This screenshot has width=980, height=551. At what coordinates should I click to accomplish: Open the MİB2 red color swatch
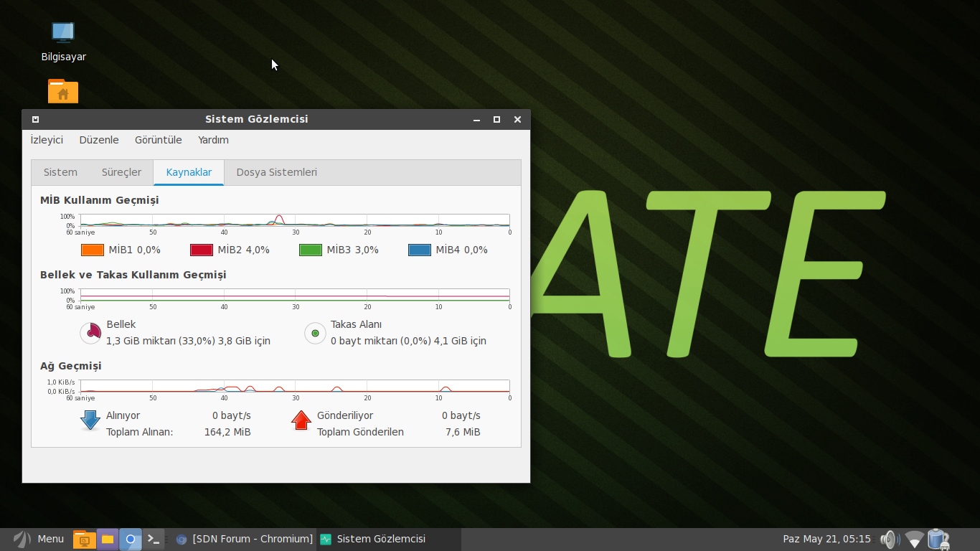[x=202, y=250]
